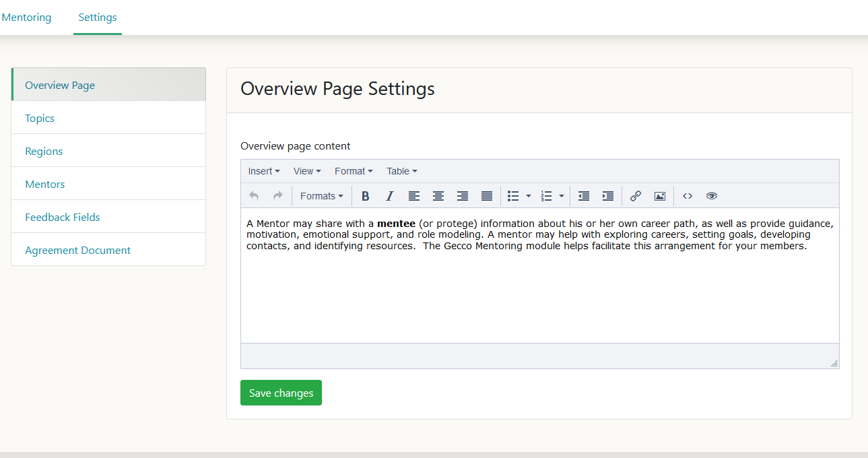Open the numbered list style dropdown

(561, 196)
